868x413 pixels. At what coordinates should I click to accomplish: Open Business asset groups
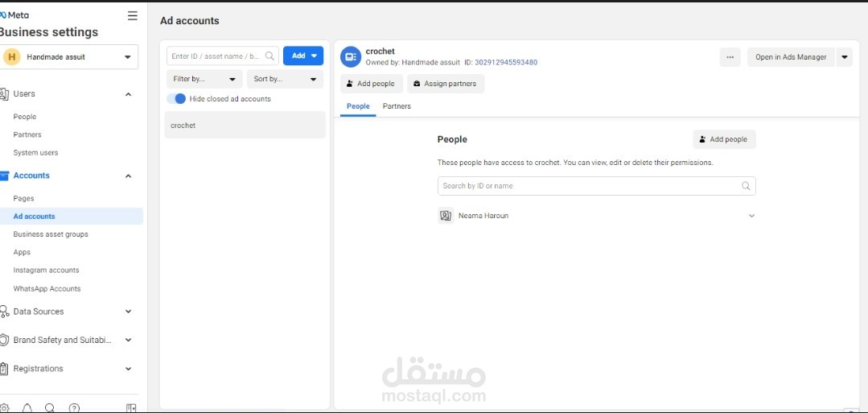click(x=51, y=234)
